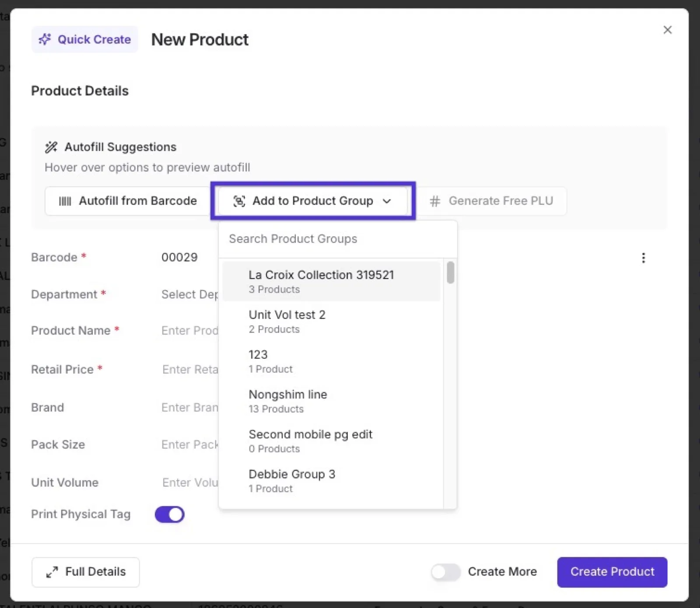The image size is (700, 608).
Task: Click the expand arrows icon in Full Details
Action: click(52, 572)
